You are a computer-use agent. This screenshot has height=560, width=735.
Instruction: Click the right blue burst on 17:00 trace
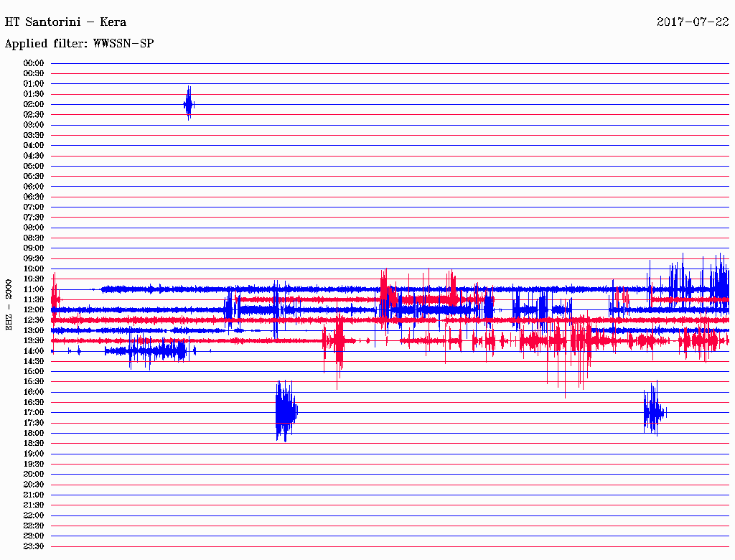tap(655, 409)
